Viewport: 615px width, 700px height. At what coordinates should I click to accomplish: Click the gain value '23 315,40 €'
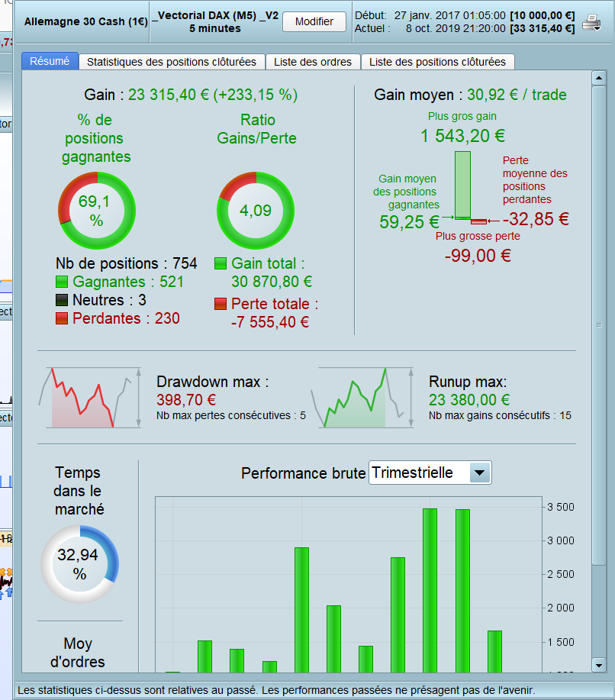point(169,95)
